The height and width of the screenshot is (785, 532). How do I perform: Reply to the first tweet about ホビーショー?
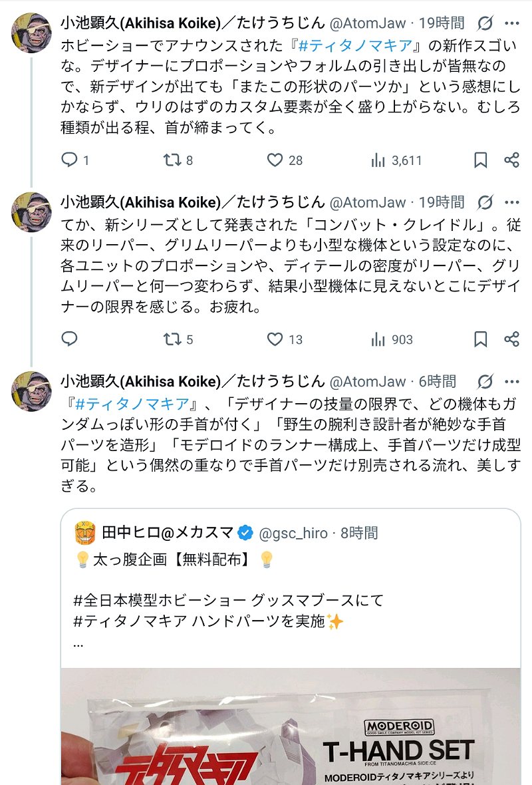tap(70, 160)
